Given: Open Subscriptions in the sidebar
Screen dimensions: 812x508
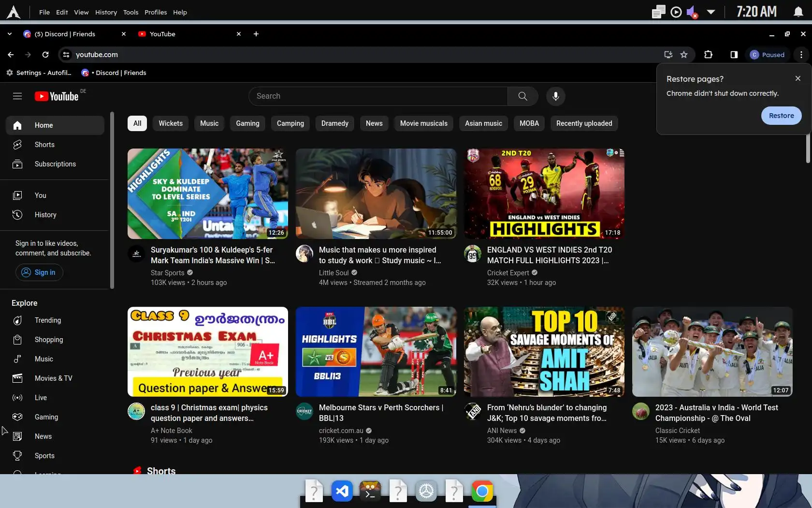Looking at the screenshot, I should pyautogui.click(x=55, y=164).
